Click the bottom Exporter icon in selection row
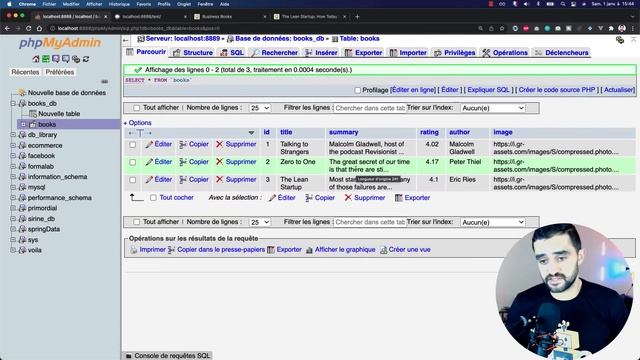Screen dimensions: 640x360 399,198
